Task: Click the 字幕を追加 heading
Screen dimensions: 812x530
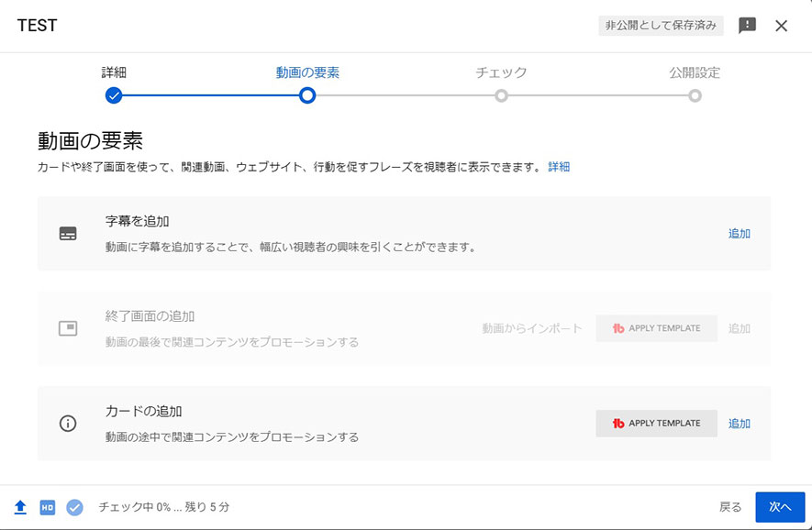Action: [138, 222]
